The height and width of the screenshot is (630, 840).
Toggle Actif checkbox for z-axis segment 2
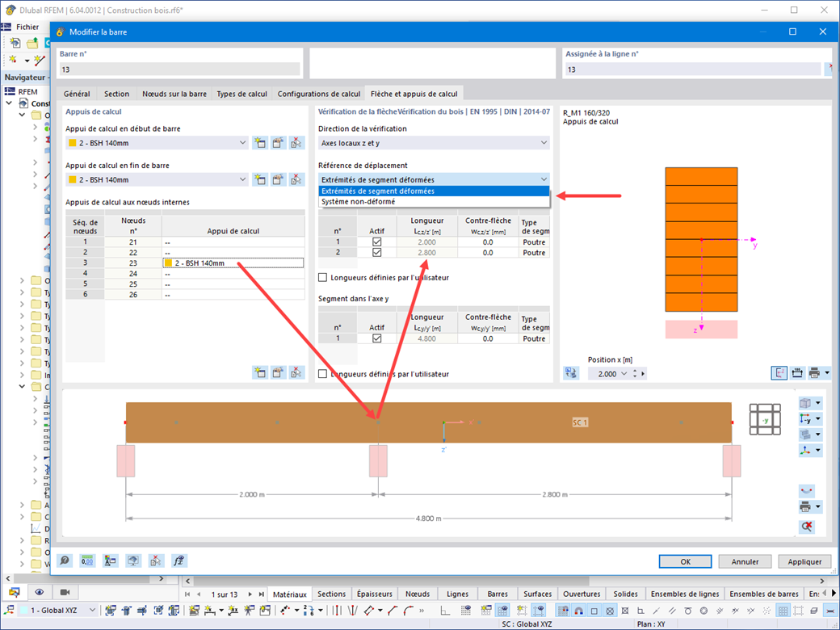click(376, 252)
